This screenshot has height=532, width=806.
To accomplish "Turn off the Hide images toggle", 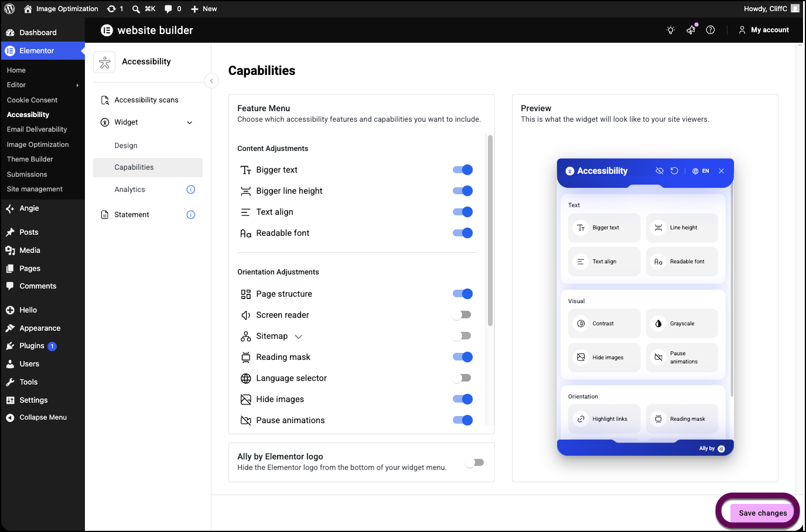I will (463, 399).
